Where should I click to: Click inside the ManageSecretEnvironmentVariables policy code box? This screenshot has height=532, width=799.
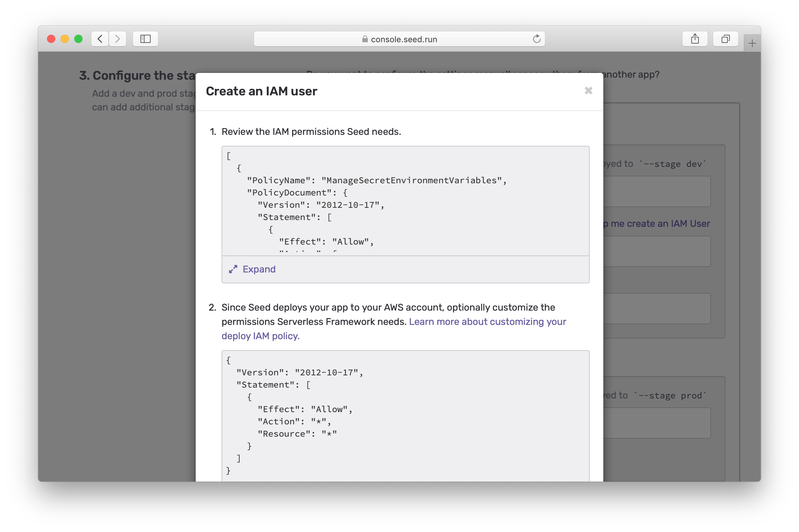(405, 201)
